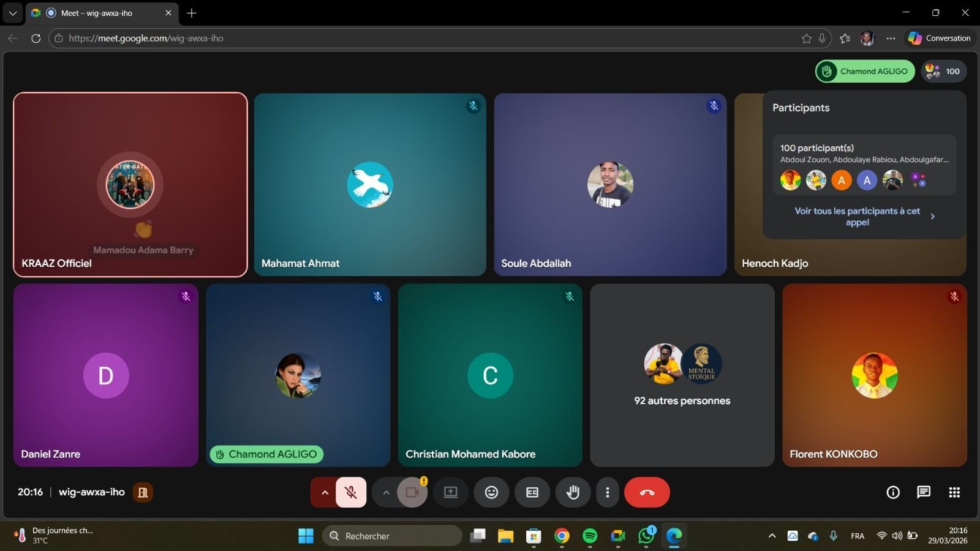Click muted mic icon on Chamond AGLIGO tile

tap(378, 296)
